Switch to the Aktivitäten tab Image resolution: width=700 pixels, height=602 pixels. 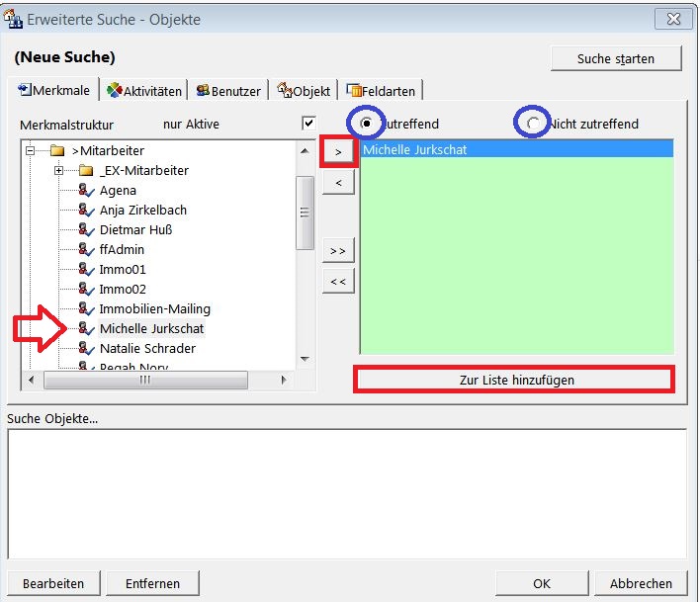point(144,91)
